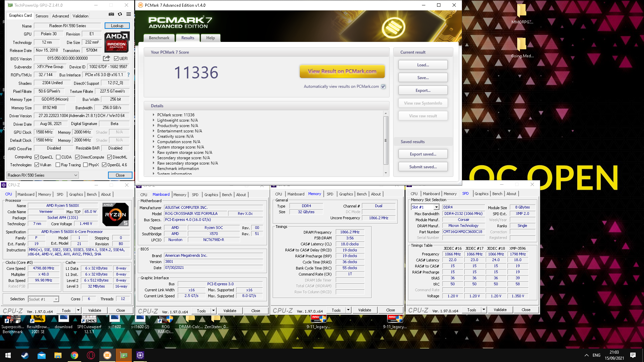This screenshot has height=362, width=644.
Task: Click the Export saved... button
Action: click(x=423, y=154)
